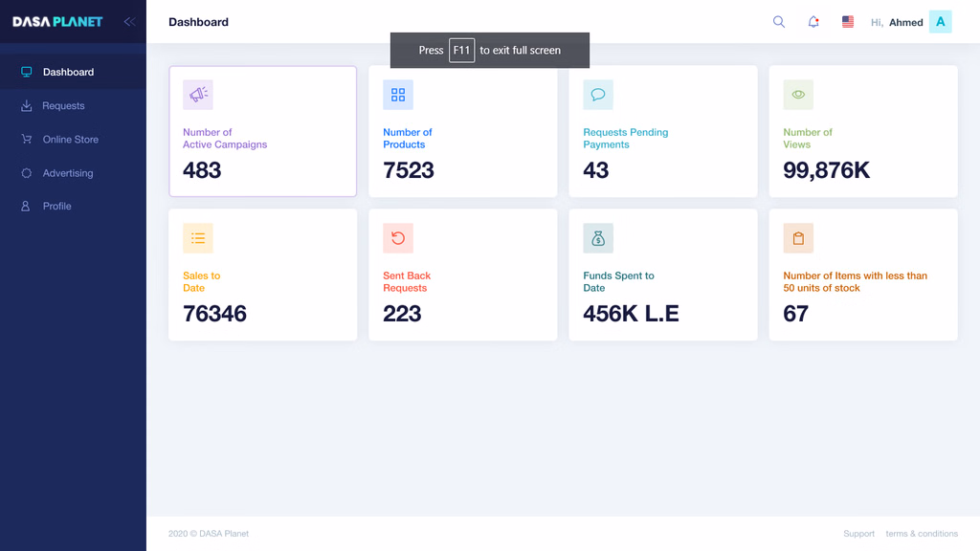Open the terms & conditions link

[921, 534]
